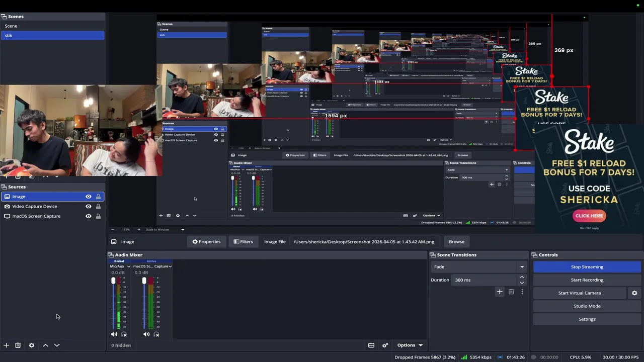Open the Mic/Aux channel dropdown arrow

coord(128,266)
